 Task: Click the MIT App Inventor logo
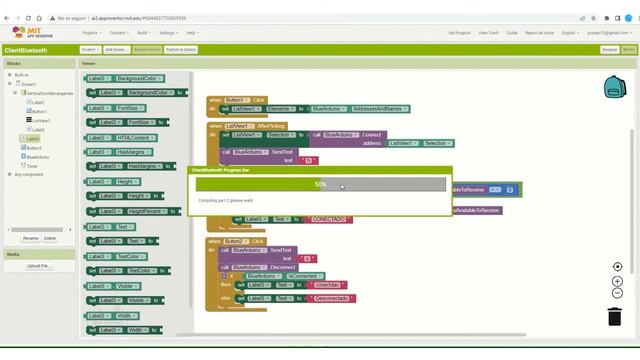click(33, 32)
